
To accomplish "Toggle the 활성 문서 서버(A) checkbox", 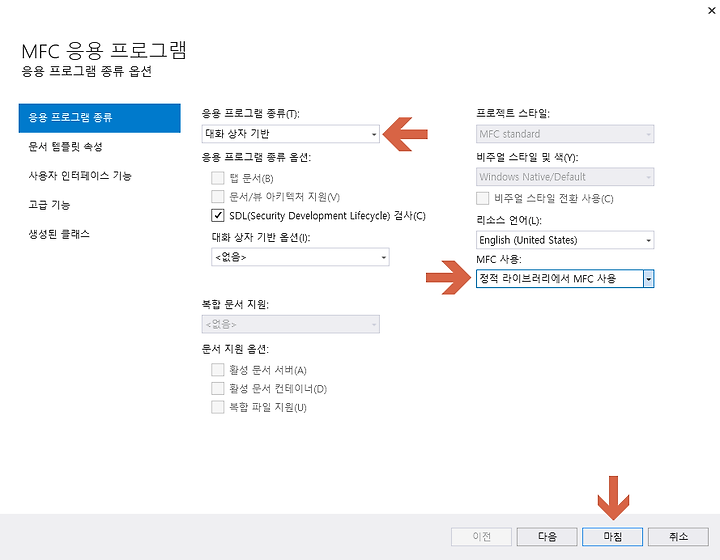I will click(218, 370).
